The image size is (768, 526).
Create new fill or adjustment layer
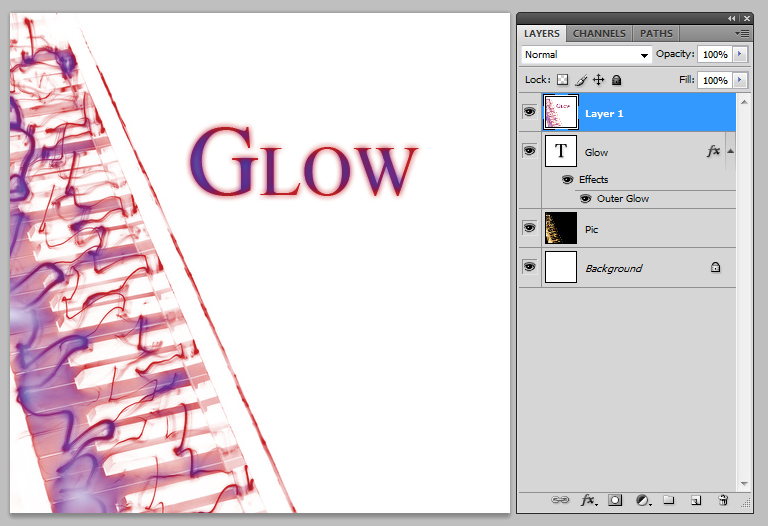(x=643, y=499)
